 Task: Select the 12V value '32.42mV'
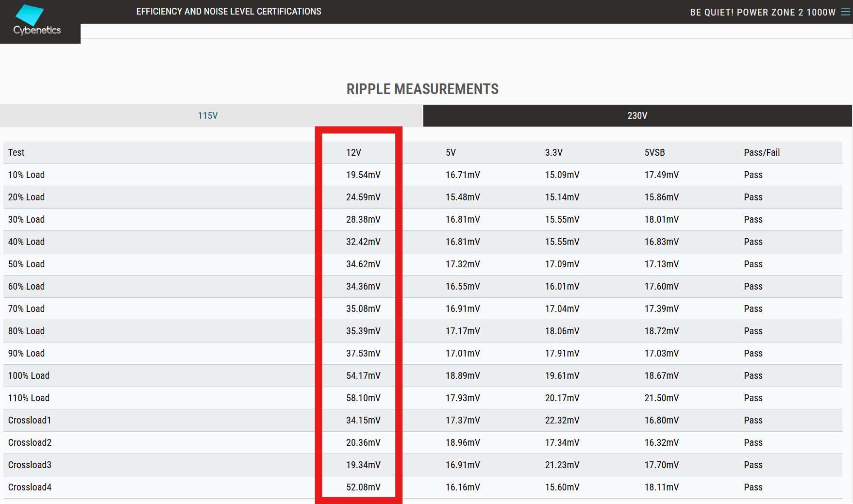(363, 242)
